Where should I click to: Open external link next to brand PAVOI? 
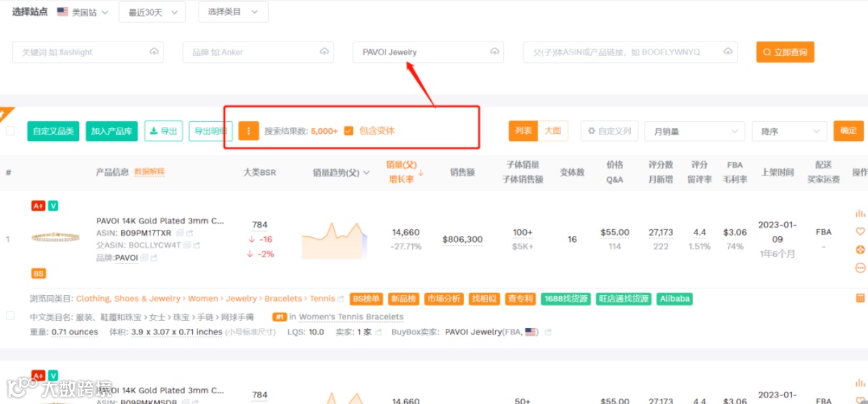click(x=154, y=258)
